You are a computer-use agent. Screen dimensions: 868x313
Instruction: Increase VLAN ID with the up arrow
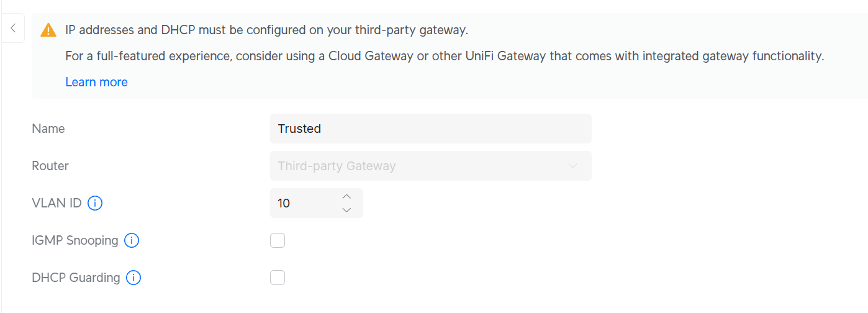pos(347,196)
